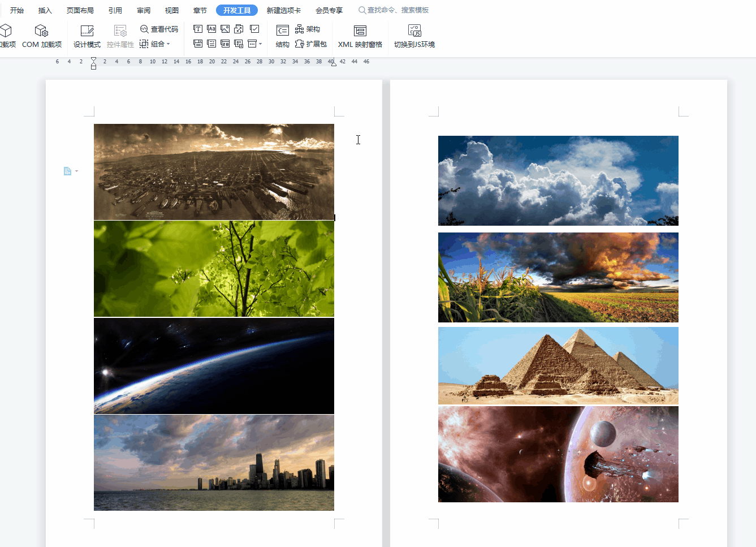Insert a picture content control
The width and height of the screenshot is (756, 547).
(225, 29)
